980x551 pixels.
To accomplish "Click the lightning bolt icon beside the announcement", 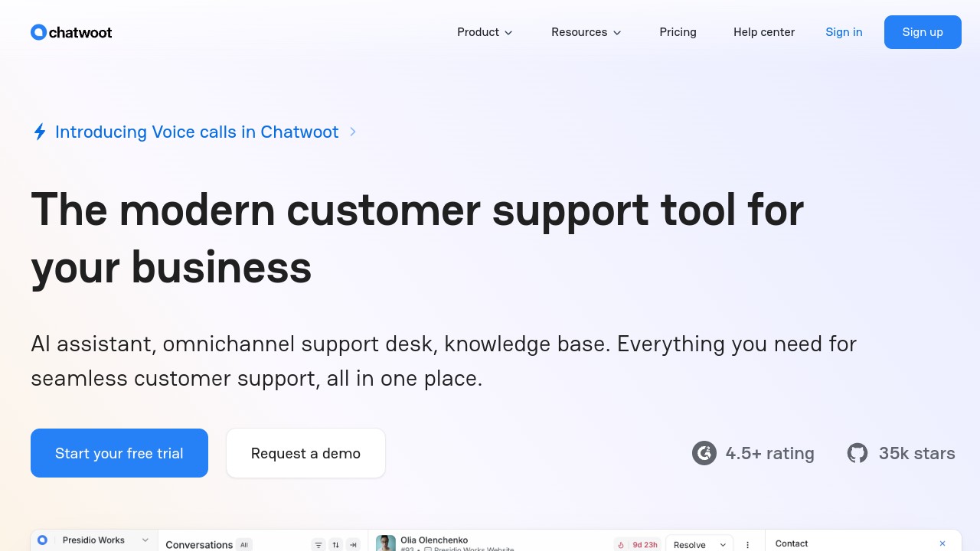I will tap(40, 132).
